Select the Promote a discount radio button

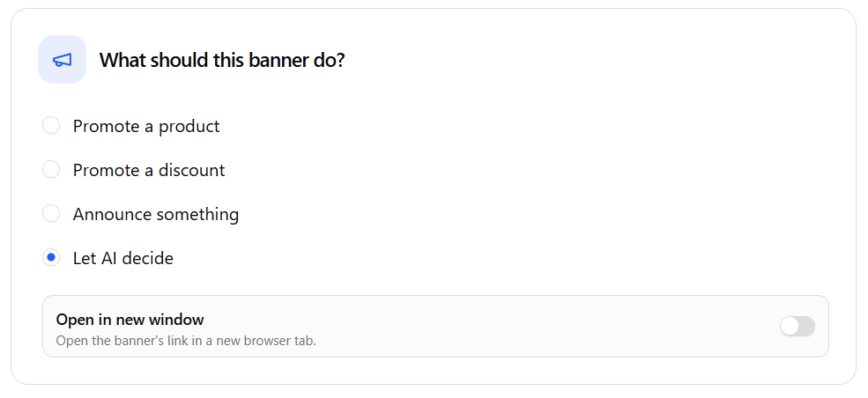51,169
